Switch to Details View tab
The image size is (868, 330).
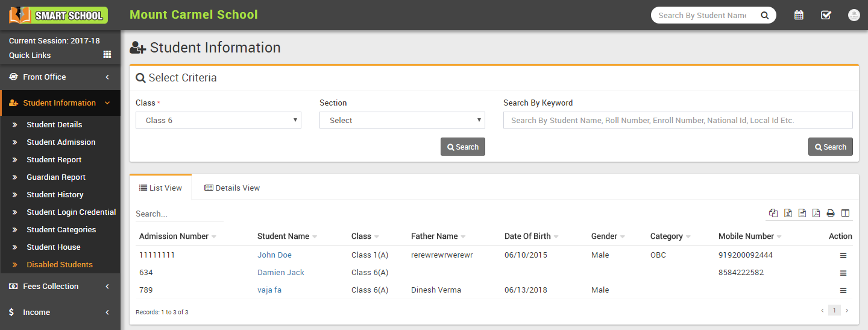[x=232, y=188]
